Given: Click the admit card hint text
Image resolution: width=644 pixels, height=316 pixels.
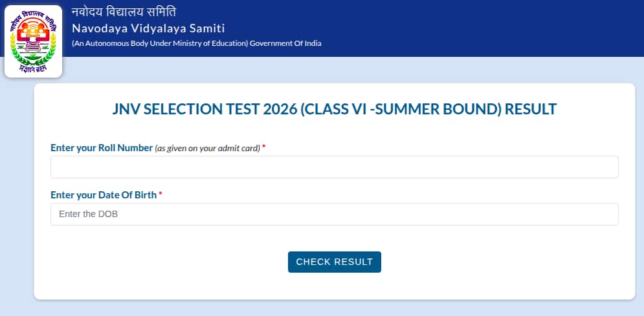Looking at the screenshot, I should click(207, 148).
